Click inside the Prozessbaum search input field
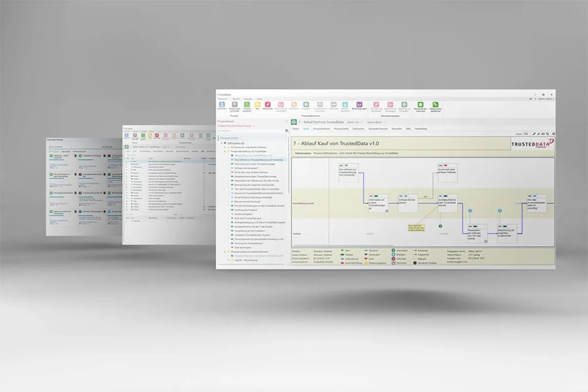 tap(250, 131)
